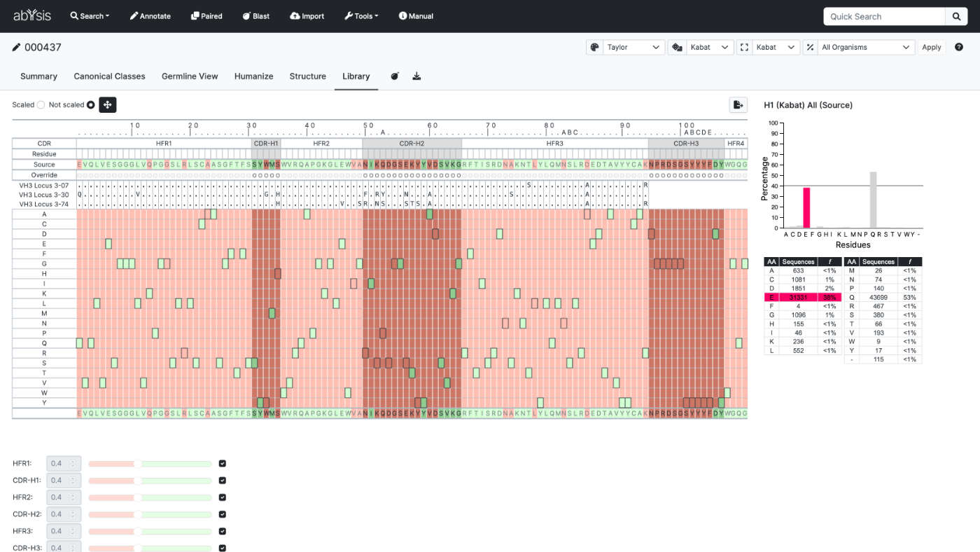Click the HFR2 threshold slider
Image resolution: width=980 pixels, height=552 pixels.
pos(150,497)
